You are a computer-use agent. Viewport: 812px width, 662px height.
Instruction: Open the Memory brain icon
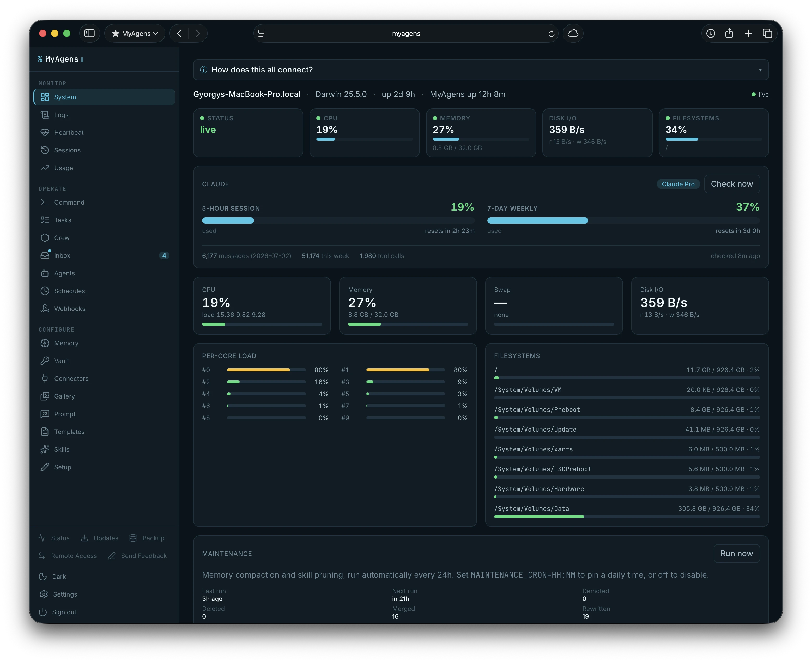click(x=45, y=343)
